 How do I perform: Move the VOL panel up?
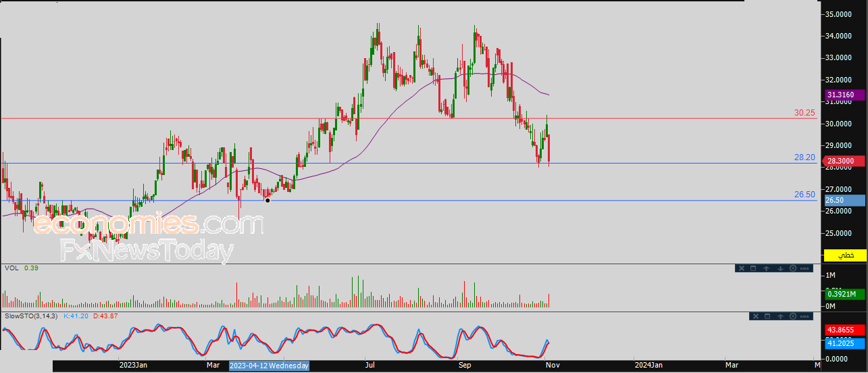point(766,268)
